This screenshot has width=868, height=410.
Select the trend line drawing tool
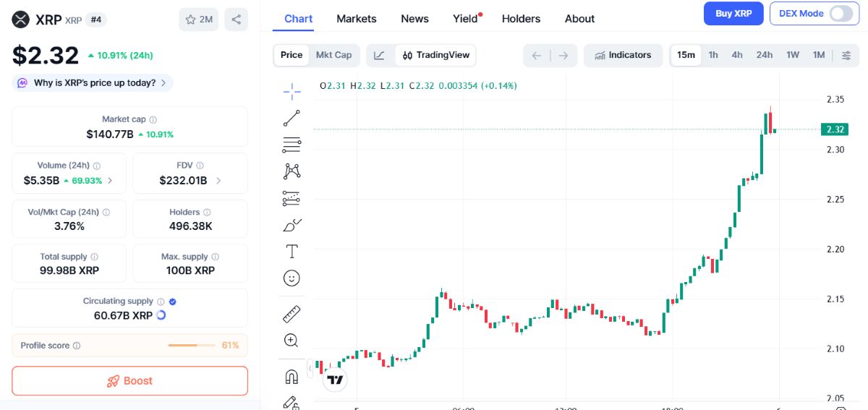[292, 118]
